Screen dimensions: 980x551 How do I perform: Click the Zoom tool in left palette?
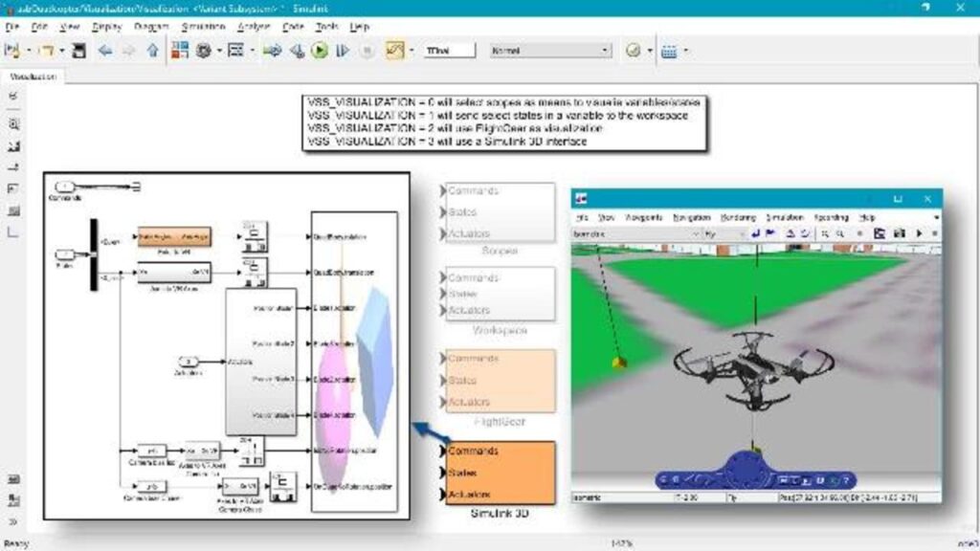pyautogui.click(x=13, y=124)
